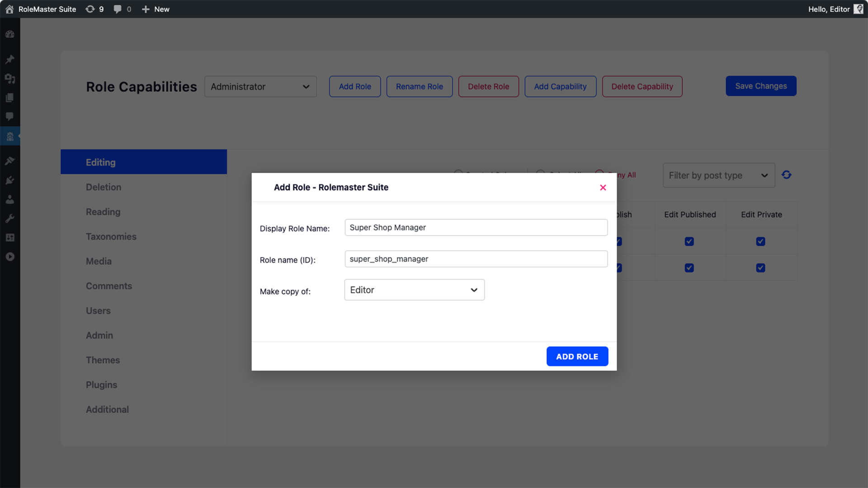Click the refresh/sync icon near filter
The height and width of the screenshot is (488, 868).
coord(787,174)
